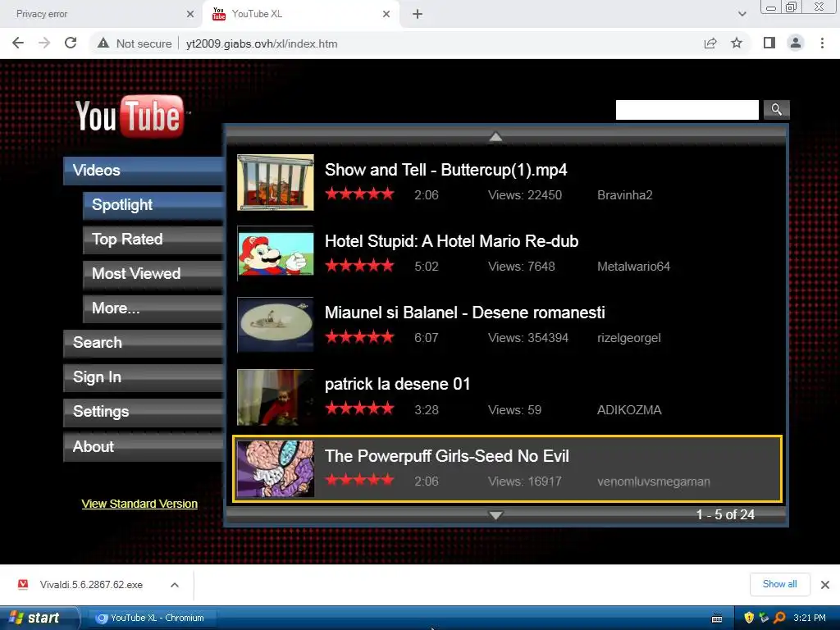Select Top Rated category

pyautogui.click(x=153, y=240)
